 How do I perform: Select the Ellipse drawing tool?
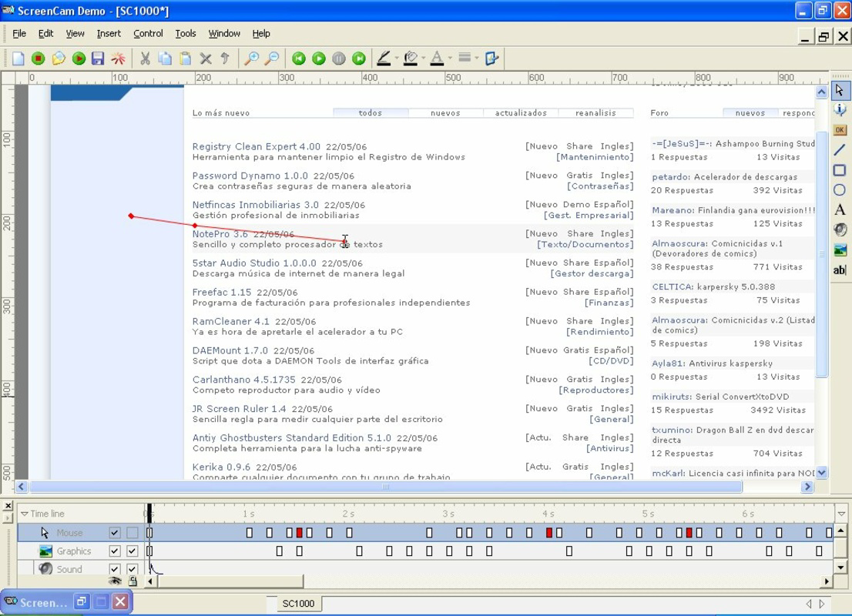coord(840,189)
